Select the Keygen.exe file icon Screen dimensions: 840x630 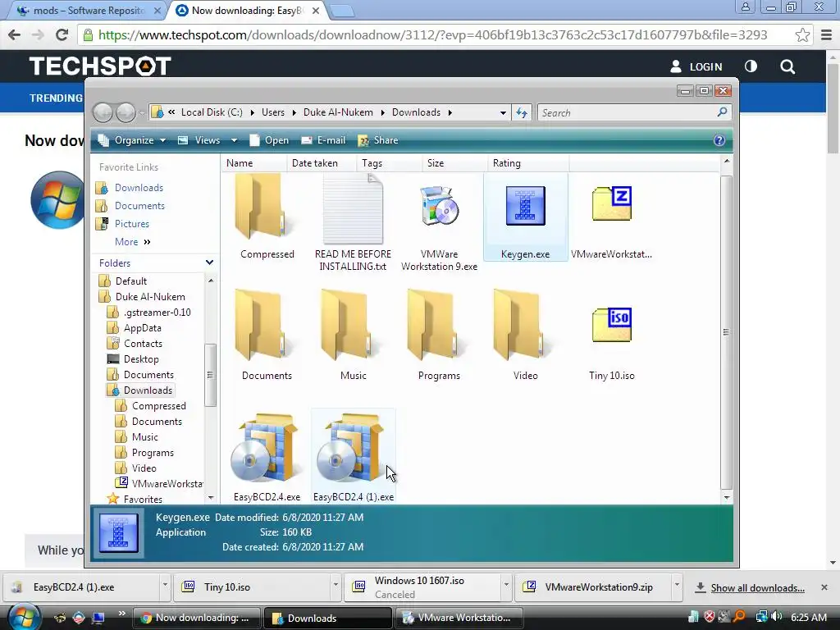(x=526, y=206)
